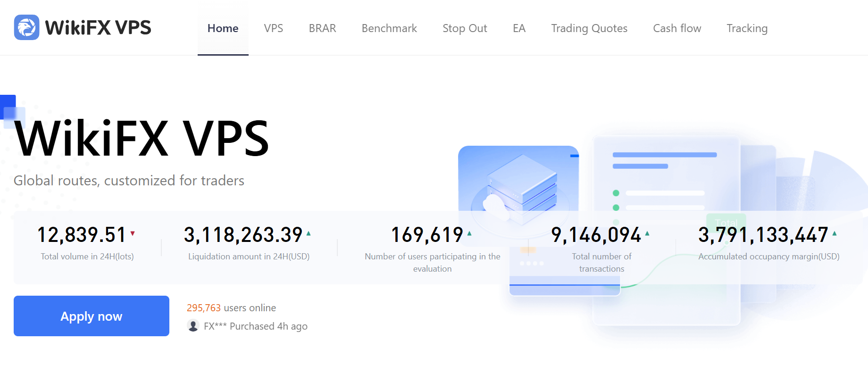Viewport: 868px width, 365px height.
Task: Click the green up arrow beside 3,118,263.39
Action: (309, 233)
